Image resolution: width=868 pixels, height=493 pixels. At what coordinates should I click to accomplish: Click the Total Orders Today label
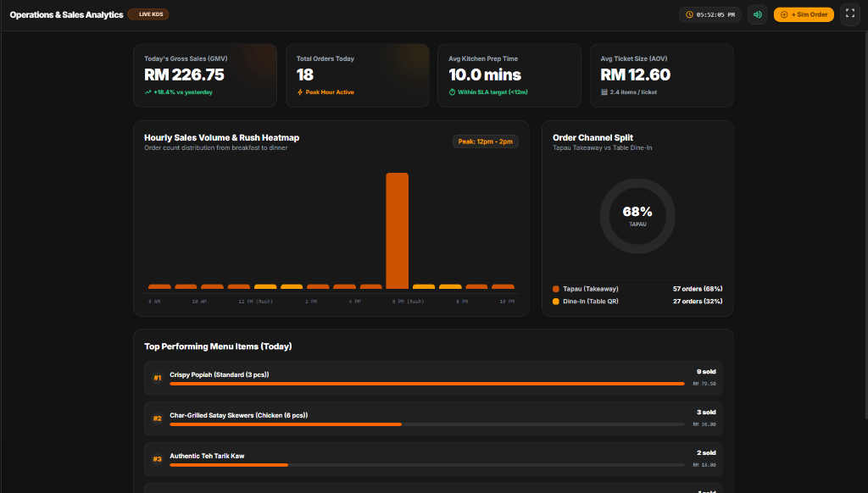(x=325, y=58)
